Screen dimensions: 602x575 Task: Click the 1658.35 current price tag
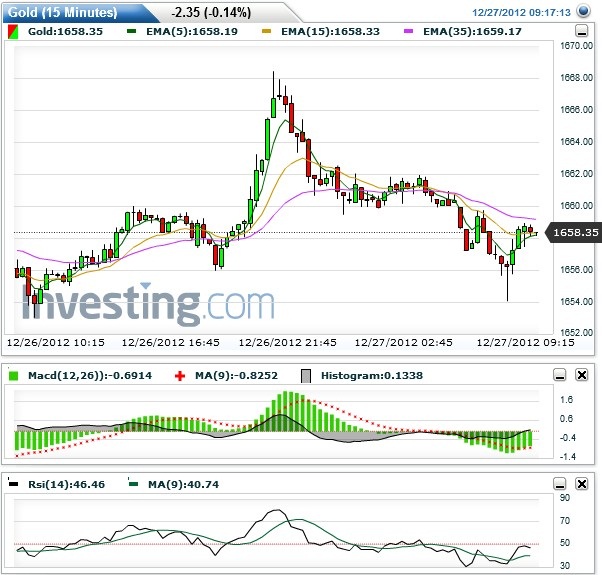(x=574, y=232)
